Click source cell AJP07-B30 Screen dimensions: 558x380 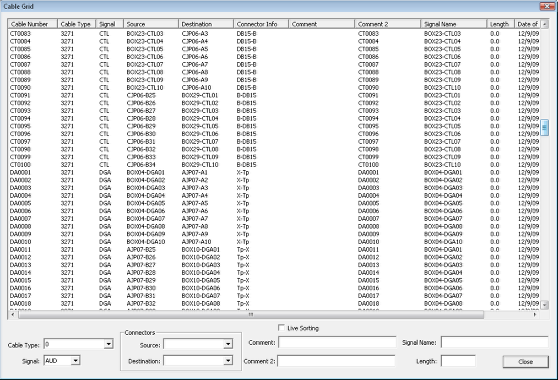pos(141,288)
